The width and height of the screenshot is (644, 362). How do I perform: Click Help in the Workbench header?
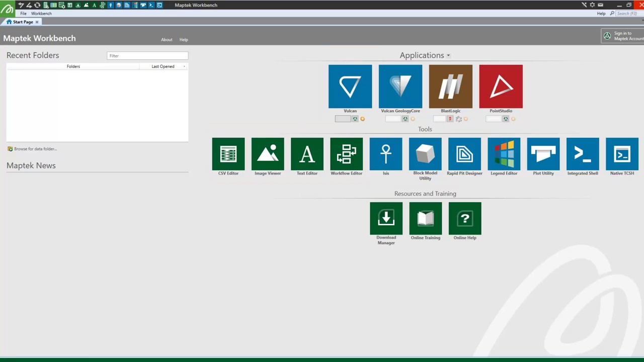(x=184, y=40)
